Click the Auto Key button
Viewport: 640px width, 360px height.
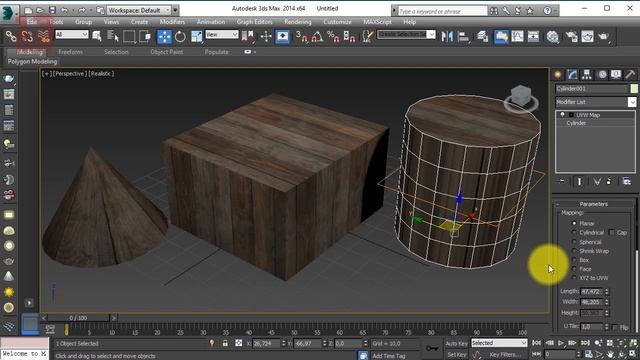pos(456,343)
